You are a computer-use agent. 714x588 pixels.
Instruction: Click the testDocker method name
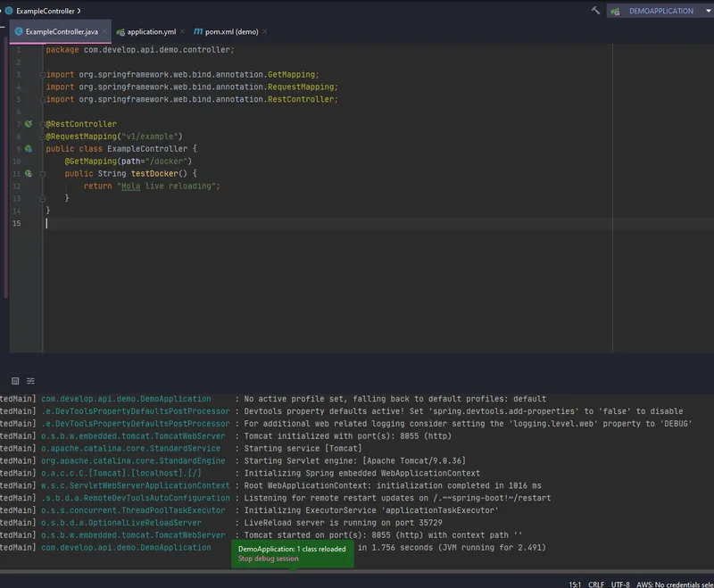click(154, 173)
